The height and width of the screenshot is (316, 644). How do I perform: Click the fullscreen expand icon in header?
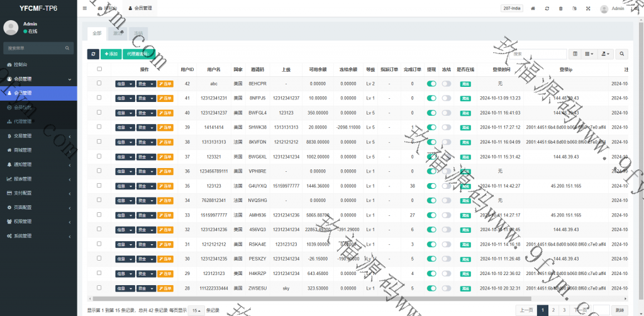(x=588, y=9)
